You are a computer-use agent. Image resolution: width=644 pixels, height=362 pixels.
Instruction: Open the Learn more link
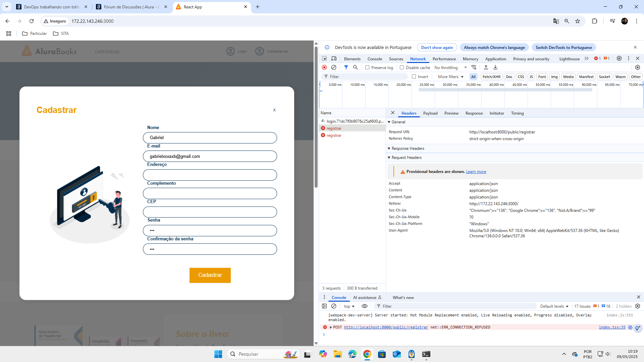pyautogui.click(x=476, y=172)
